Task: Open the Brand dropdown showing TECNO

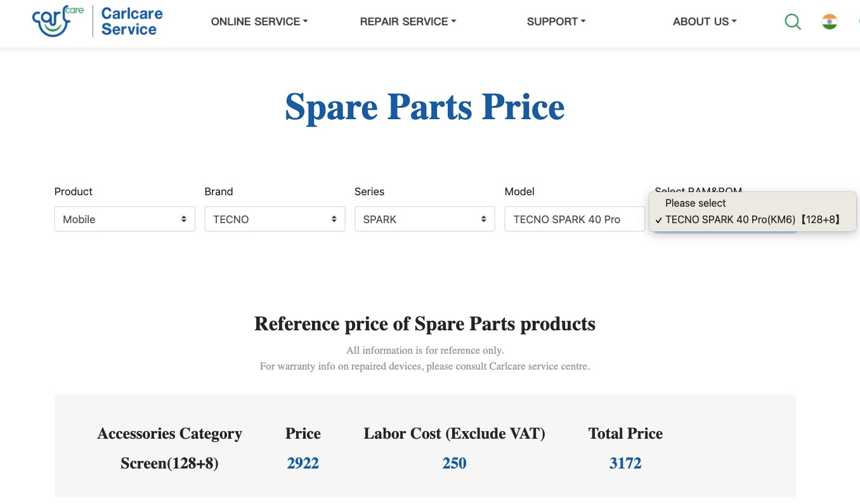Action: point(275,219)
